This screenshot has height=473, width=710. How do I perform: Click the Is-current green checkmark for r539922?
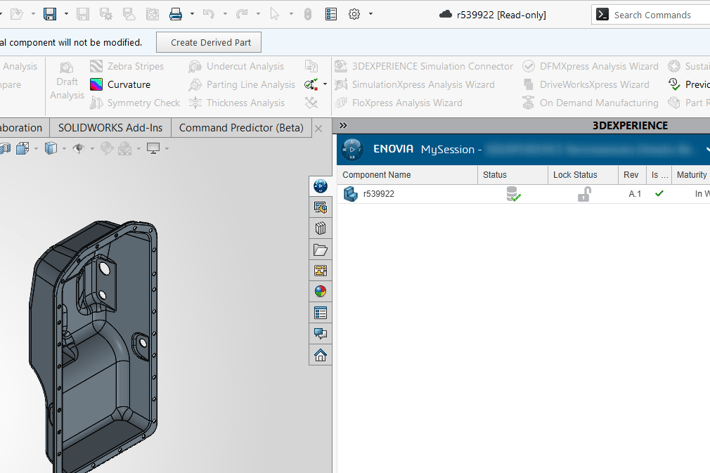pos(659,194)
